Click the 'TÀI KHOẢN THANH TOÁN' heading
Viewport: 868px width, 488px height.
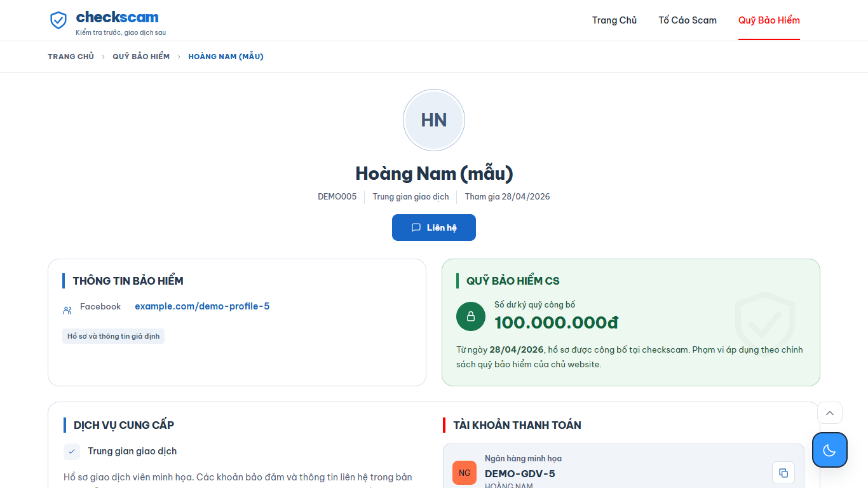click(517, 425)
